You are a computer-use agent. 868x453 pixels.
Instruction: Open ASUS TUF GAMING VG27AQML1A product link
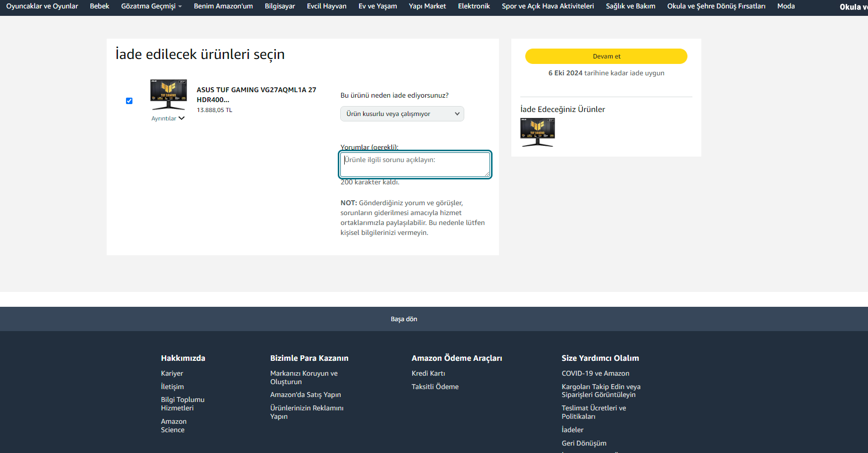coord(256,95)
